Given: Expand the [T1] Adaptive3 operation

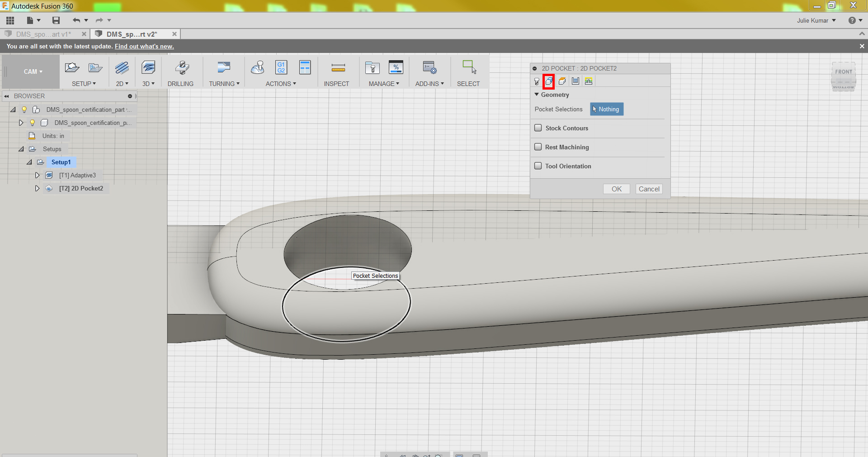Looking at the screenshot, I should 37,175.
